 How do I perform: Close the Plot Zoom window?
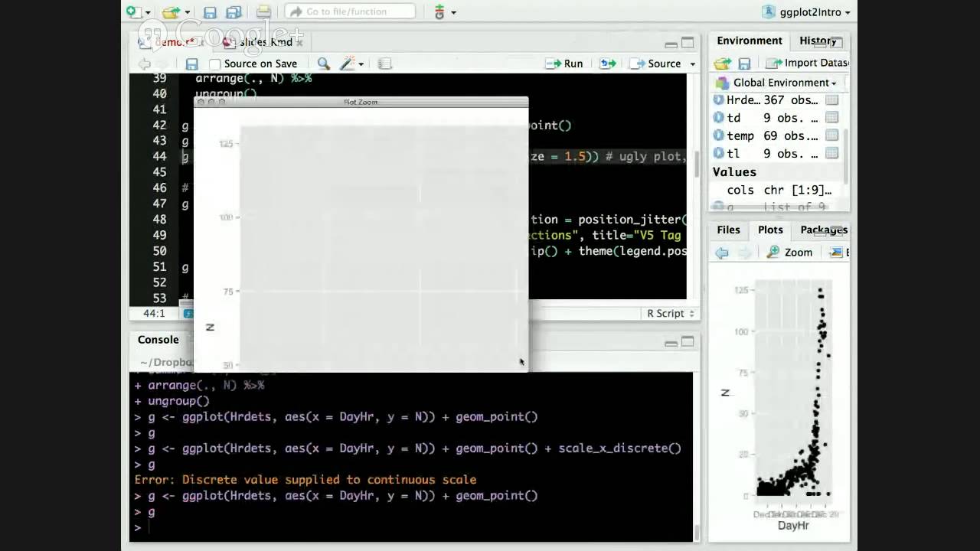201,102
